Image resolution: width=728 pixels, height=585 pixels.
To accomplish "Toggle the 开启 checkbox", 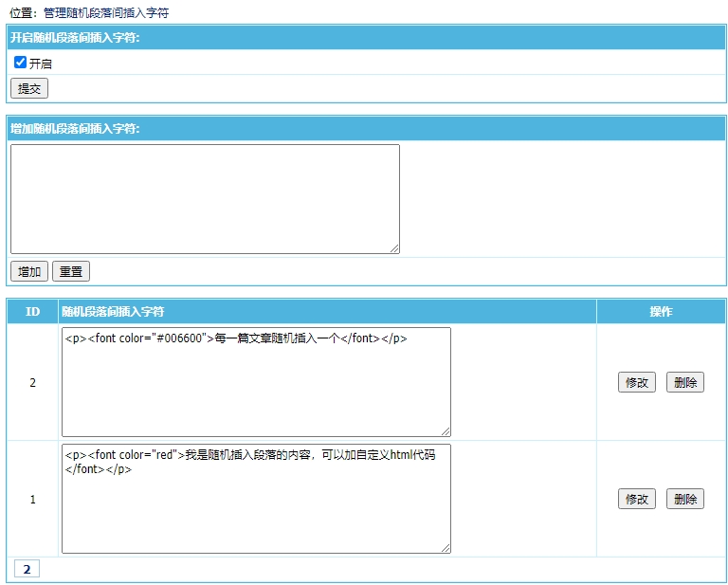I will 20,63.
